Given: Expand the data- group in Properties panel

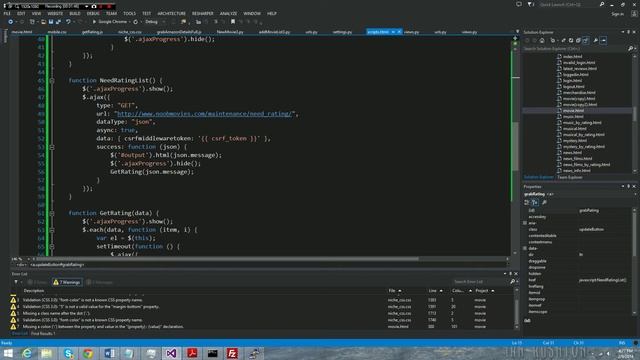Looking at the screenshot, I should tap(525, 248).
